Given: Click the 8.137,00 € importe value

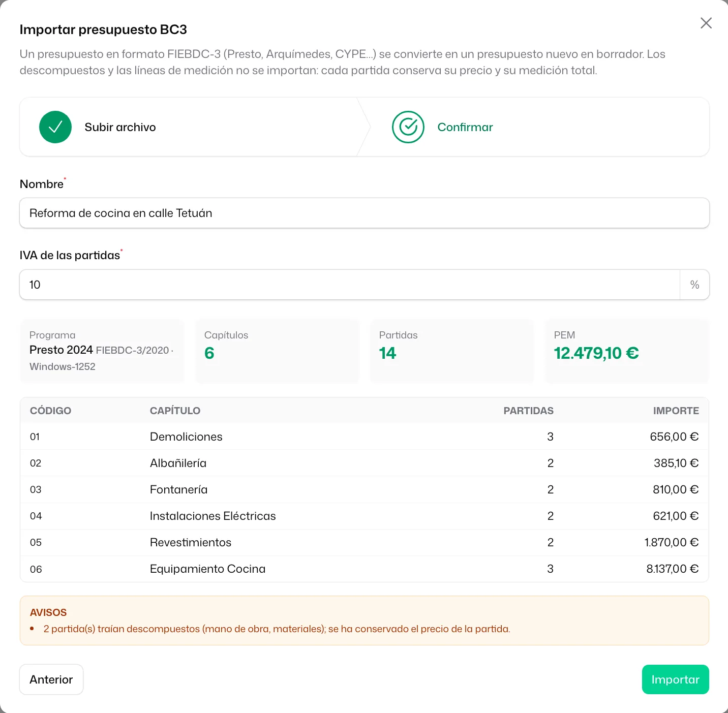Looking at the screenshot, I should point(673,569).
